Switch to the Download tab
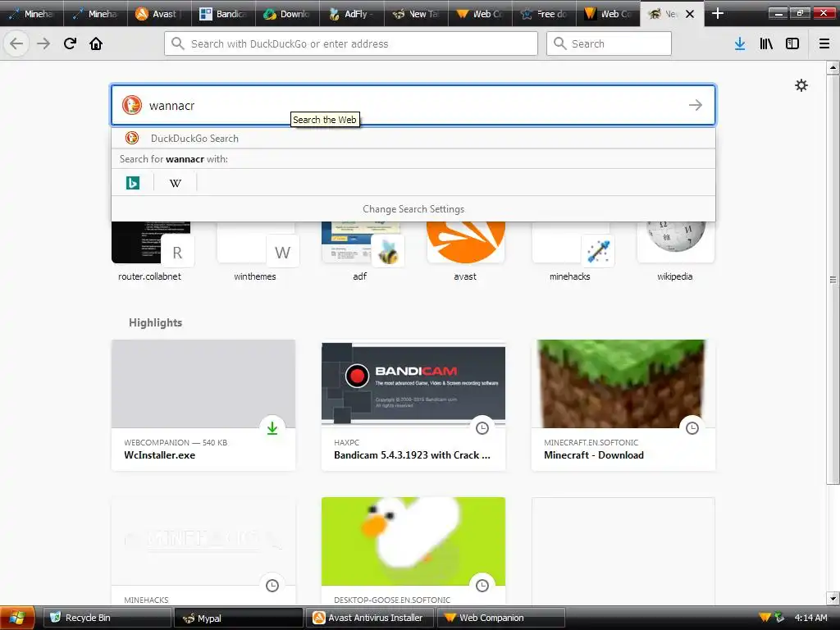This screenshot has height=630, width=840. tap(287, 14)
